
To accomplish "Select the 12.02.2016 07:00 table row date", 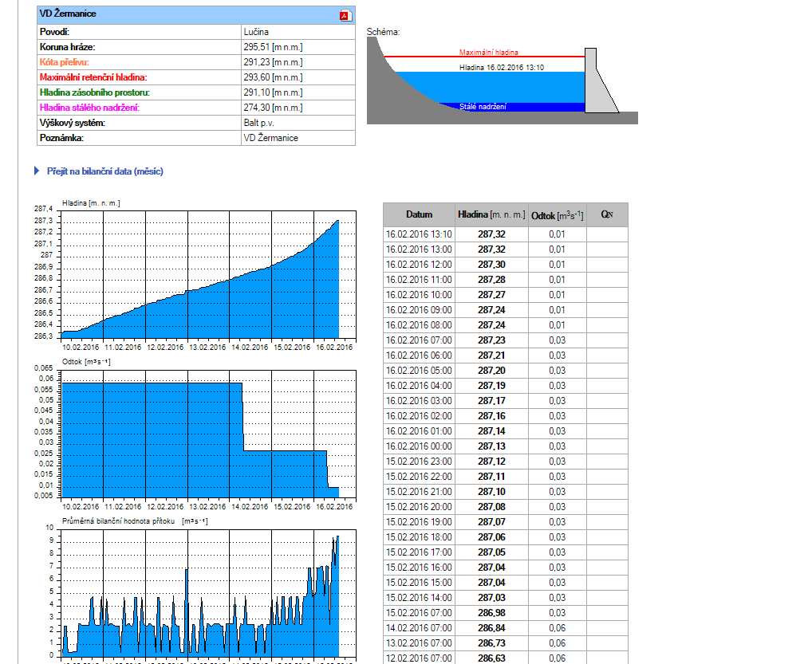I will tap(419, 658).
